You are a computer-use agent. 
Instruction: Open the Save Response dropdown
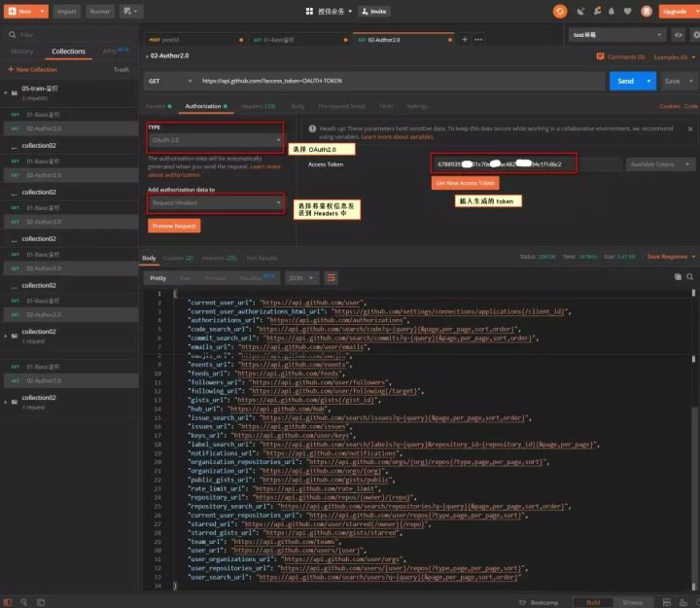click(672, 257)
